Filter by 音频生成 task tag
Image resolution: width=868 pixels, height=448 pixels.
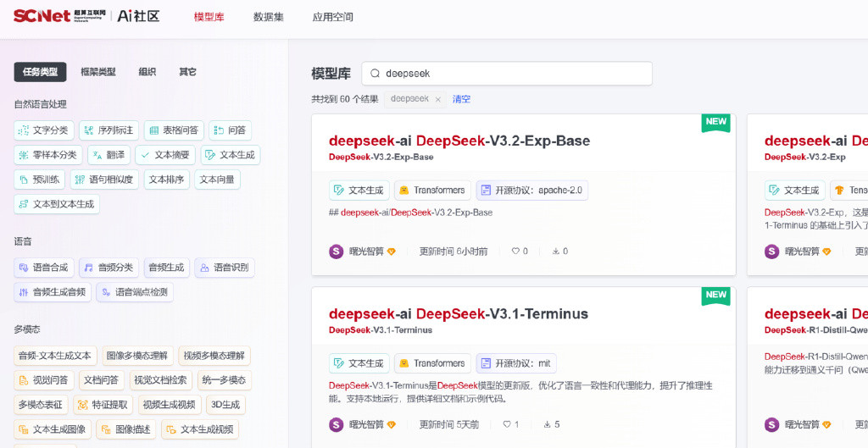click(167, 268)
